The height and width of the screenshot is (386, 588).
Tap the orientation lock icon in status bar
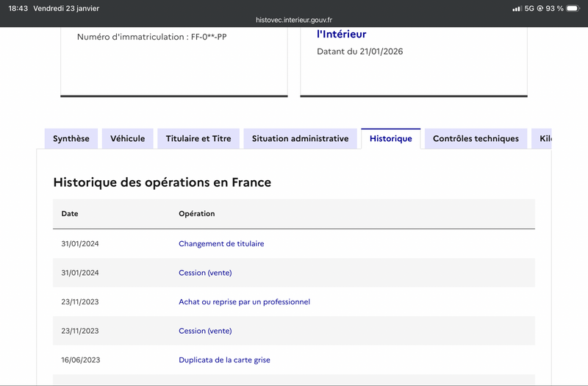coord(540,8)
